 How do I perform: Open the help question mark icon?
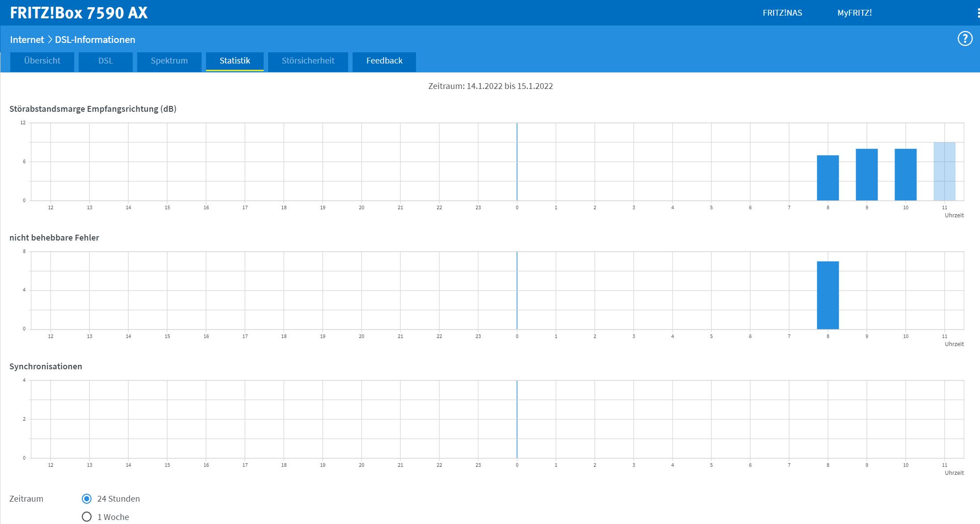(965, 39)
